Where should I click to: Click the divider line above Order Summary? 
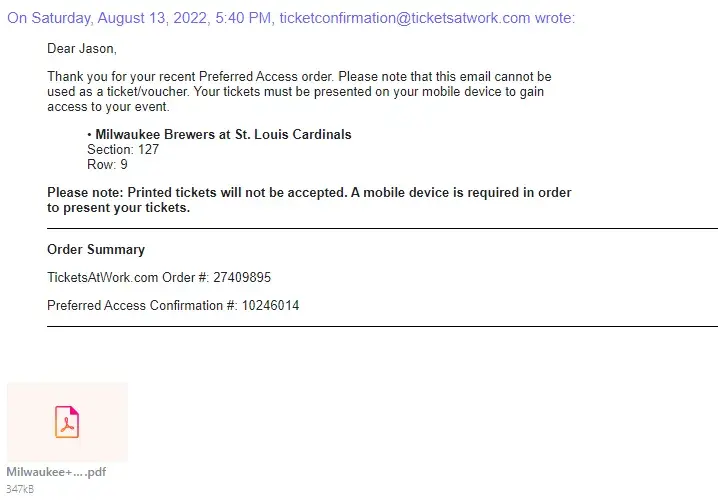(382, 229)
